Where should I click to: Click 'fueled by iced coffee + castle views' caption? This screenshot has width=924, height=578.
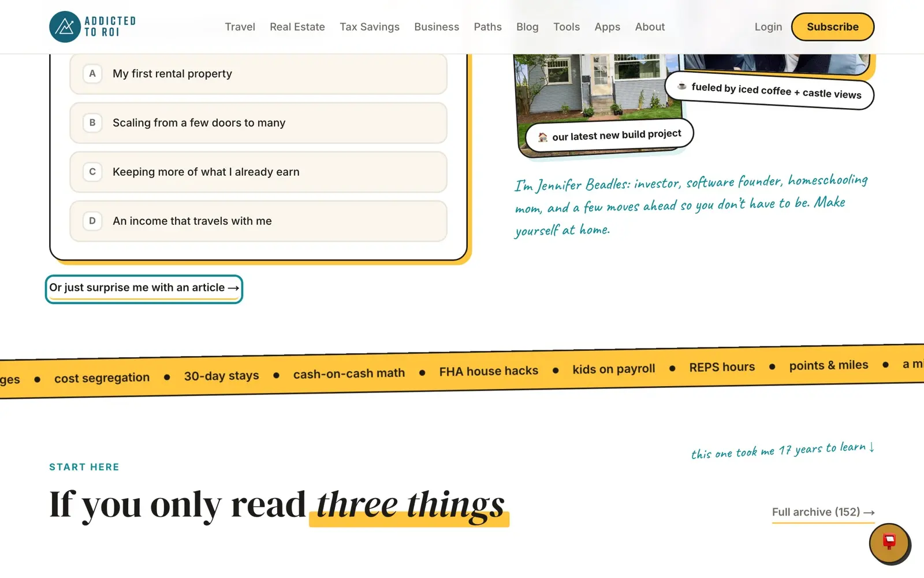(769, 91)
